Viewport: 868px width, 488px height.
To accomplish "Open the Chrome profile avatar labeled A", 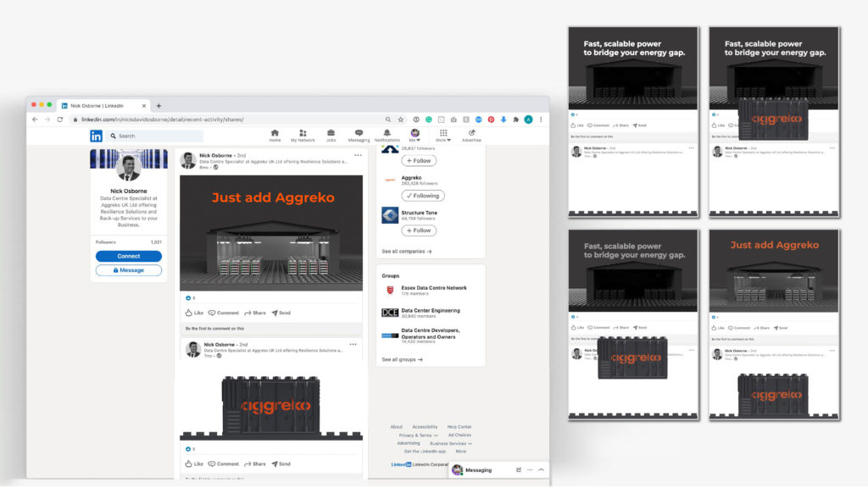I will [529, 119].
